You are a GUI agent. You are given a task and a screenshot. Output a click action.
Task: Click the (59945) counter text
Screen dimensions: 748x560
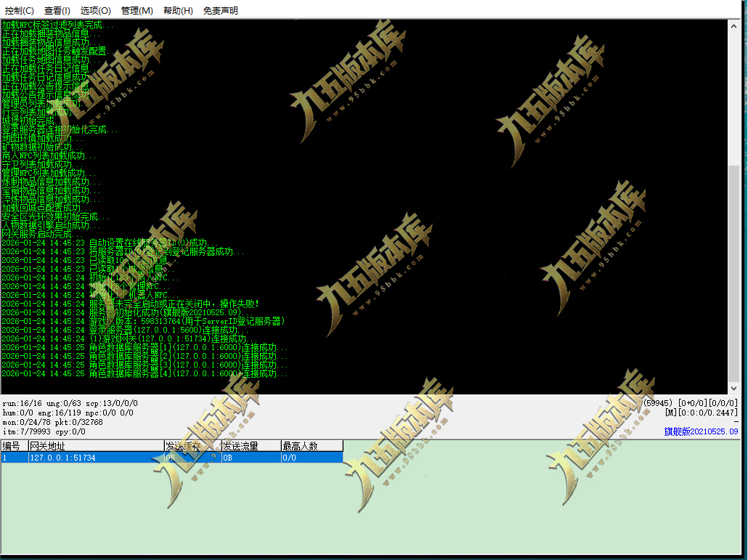tap(658, 403)
